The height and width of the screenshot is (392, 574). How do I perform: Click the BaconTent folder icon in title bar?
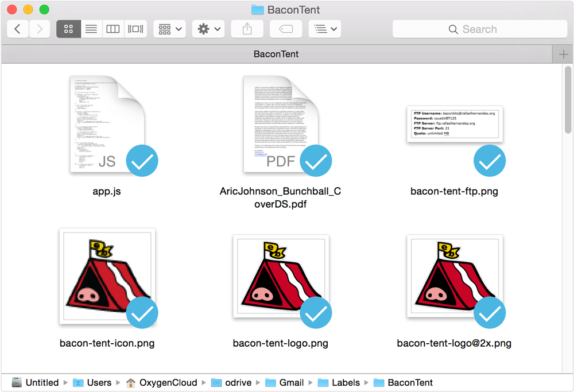tap(258, 10)
